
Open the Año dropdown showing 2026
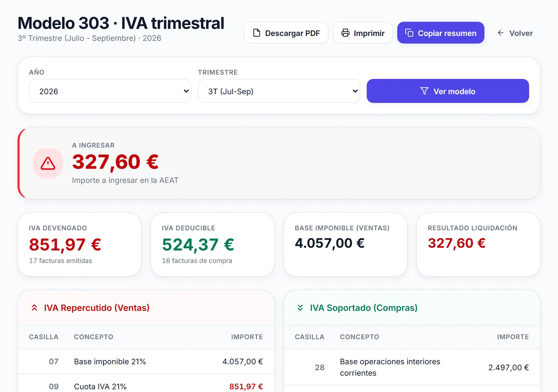[110, 91]
